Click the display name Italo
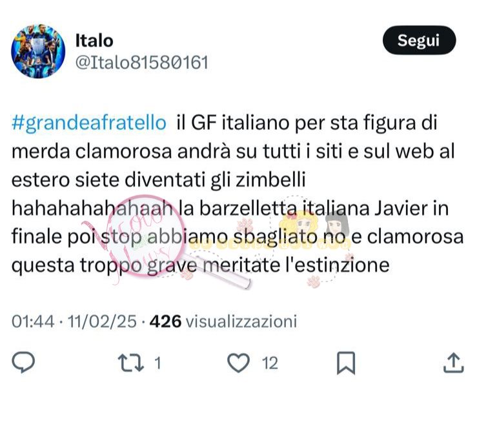This screenshot has width=477, height=448. [x=94, y=41]
